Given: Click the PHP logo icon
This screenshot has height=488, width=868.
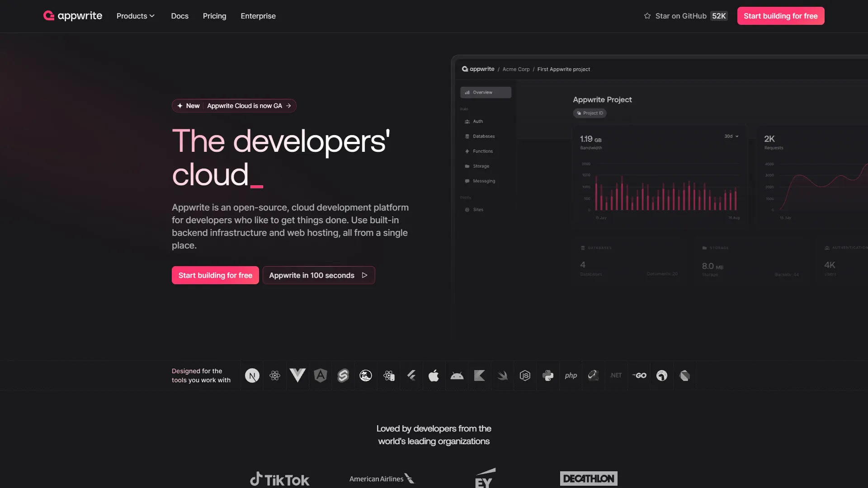Looking at the screenshot, I should (x=571, y=375).
